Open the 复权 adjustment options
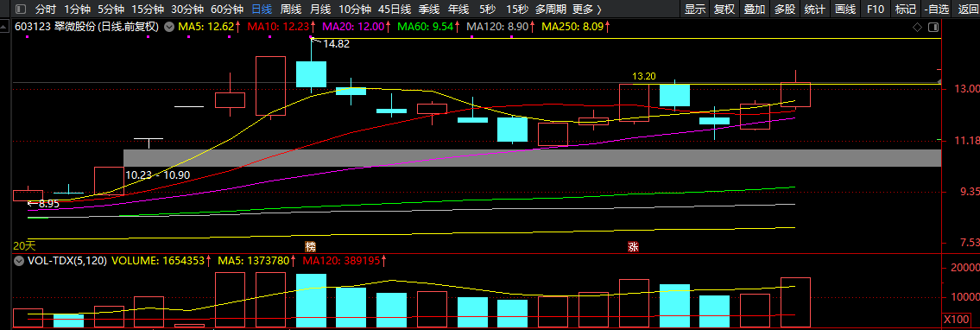 [x=724, y=10]
